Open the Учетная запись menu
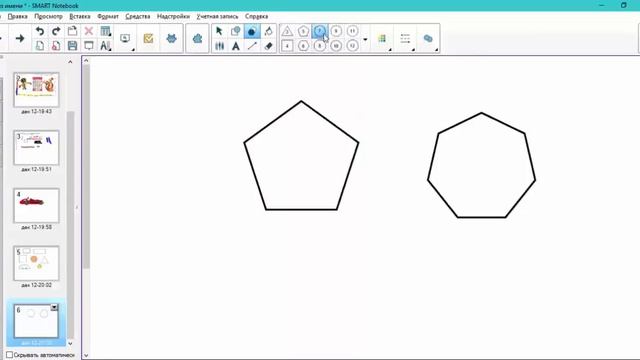The height and width of the screenshot is (360, 640). pos(217,16)
